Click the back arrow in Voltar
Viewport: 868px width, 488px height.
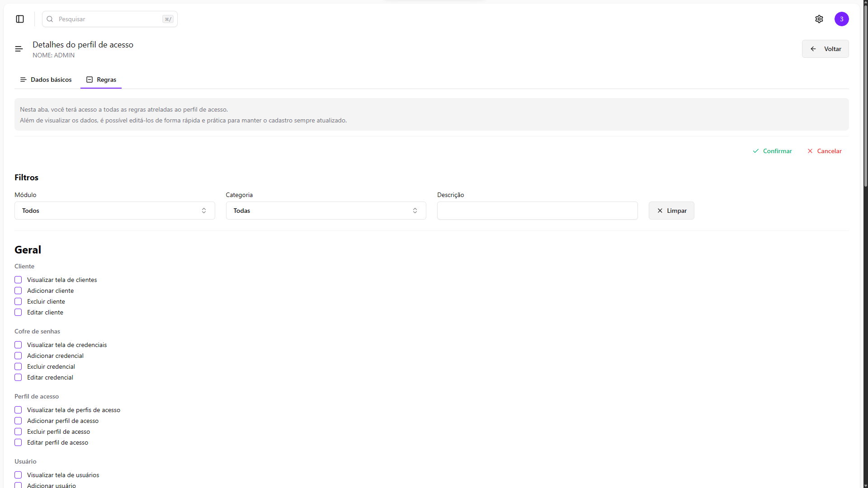tap(813, 49)
